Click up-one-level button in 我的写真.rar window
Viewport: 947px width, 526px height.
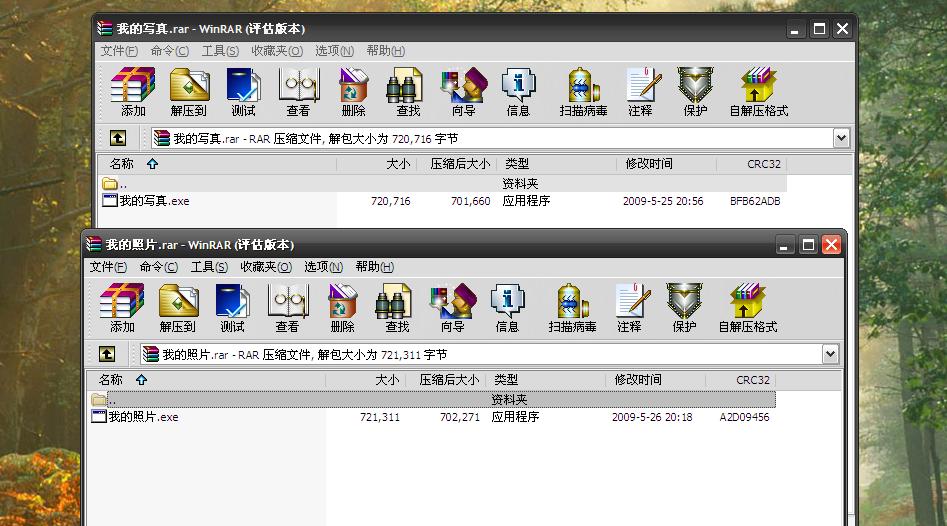click(118, 138)
